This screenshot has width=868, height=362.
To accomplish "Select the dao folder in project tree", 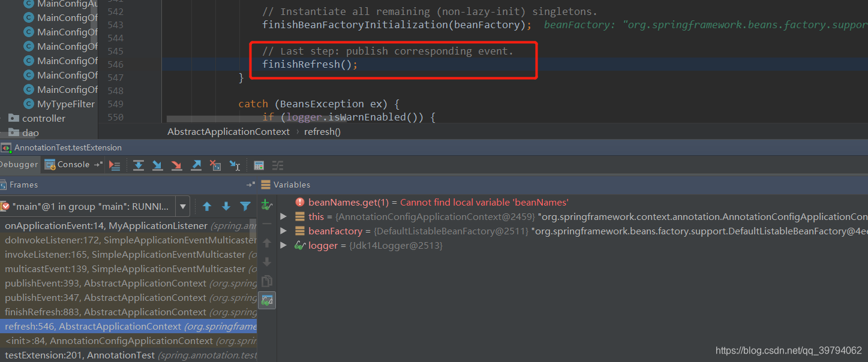I will [30, 133].
